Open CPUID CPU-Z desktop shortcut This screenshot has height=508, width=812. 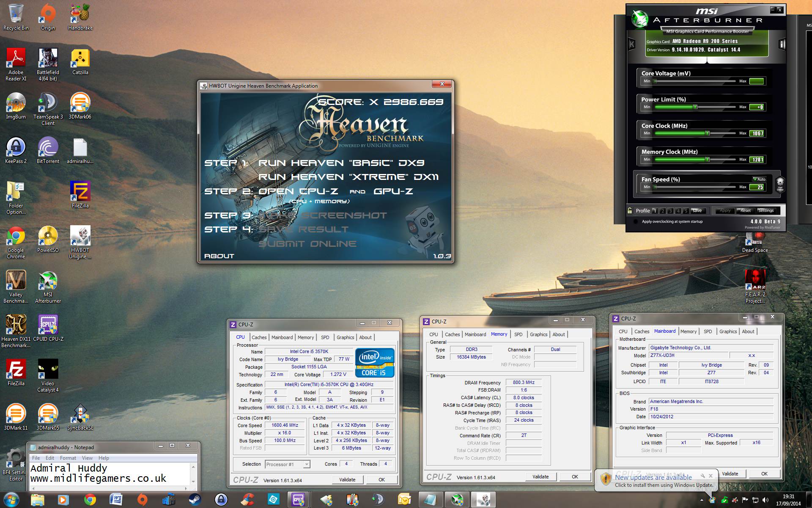[x=48, y=328]
